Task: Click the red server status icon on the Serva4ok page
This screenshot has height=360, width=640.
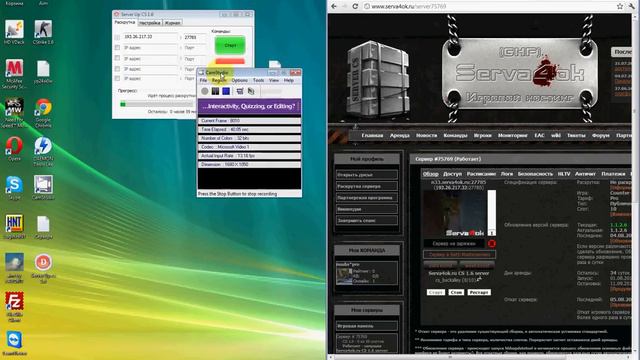Action: (x=491, y=243)
